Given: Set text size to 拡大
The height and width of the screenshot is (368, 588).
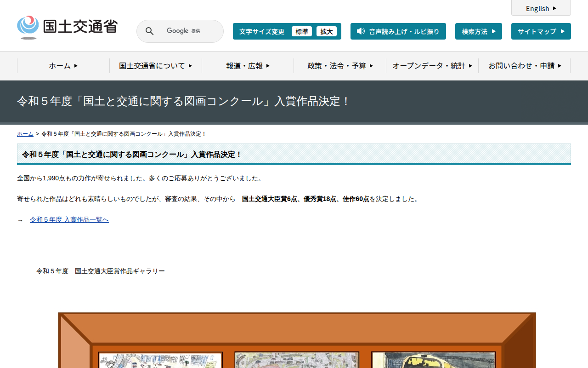Looking at the screenshot, I should coord(327,31).
